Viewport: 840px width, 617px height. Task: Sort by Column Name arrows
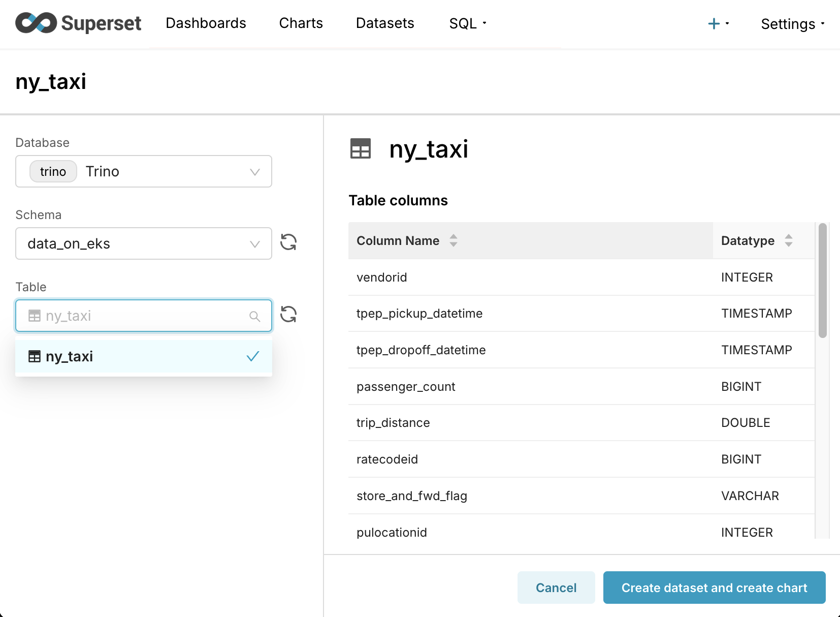[x=454, y=240]
